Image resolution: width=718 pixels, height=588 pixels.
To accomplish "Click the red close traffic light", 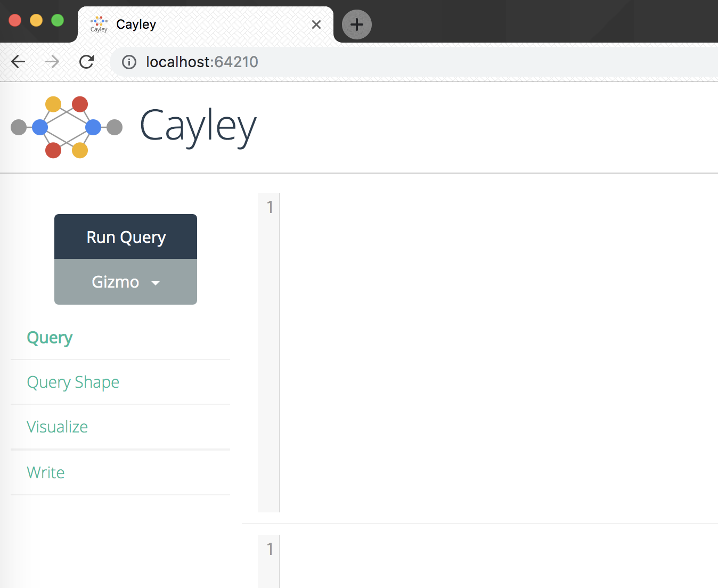I will (15, 20).
